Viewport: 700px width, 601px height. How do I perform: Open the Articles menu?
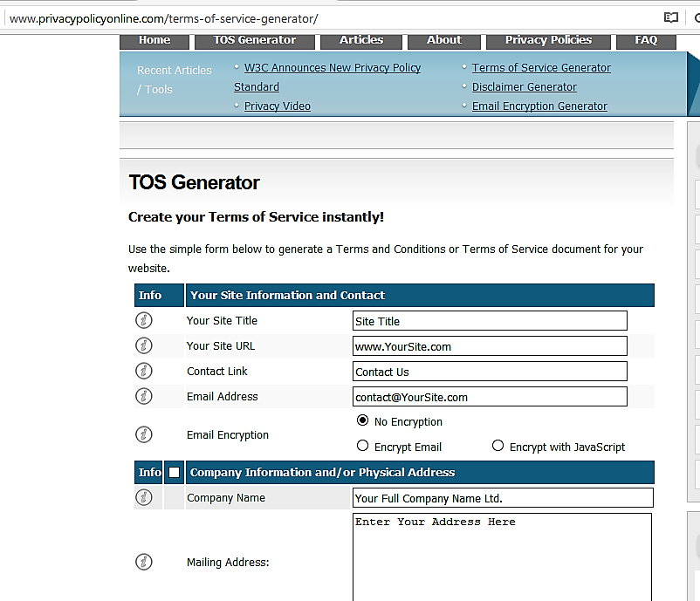pyautogui.click(x=360, y=39)
